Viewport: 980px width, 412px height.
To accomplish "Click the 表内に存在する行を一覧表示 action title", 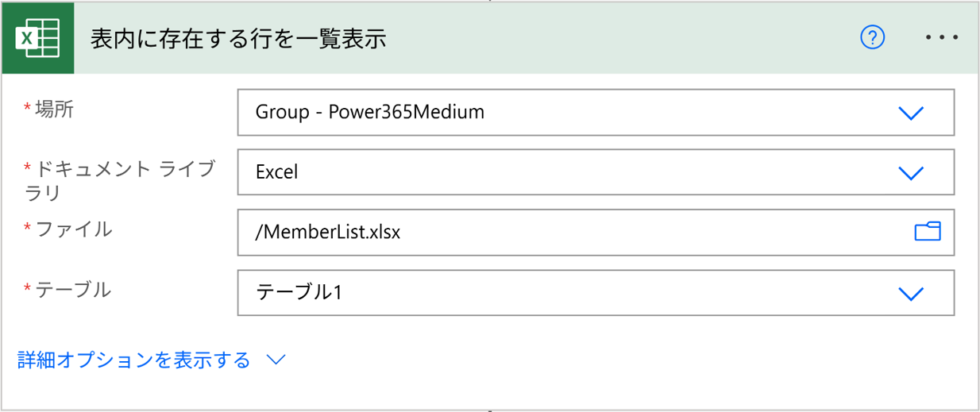I will pyautogui.click(x=238, y=38).
